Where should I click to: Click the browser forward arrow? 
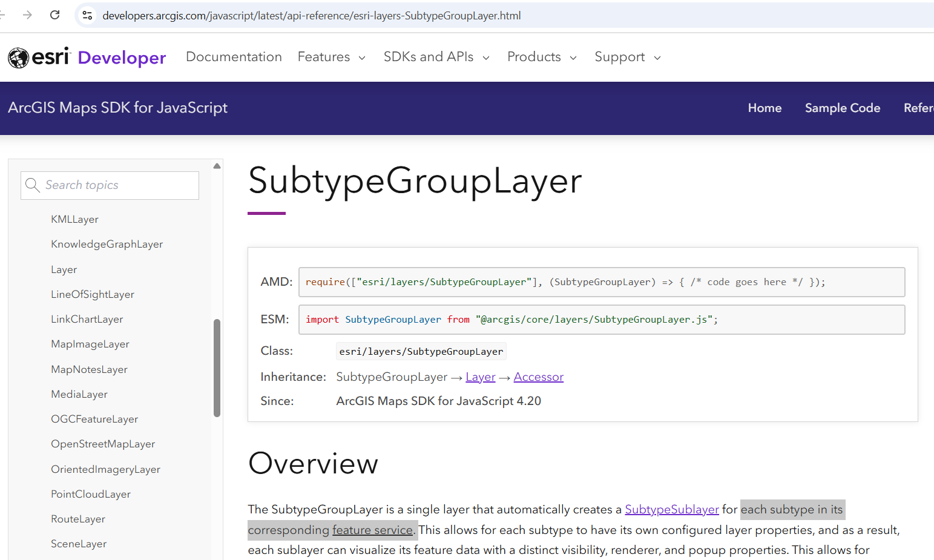(x=27, y=15)
